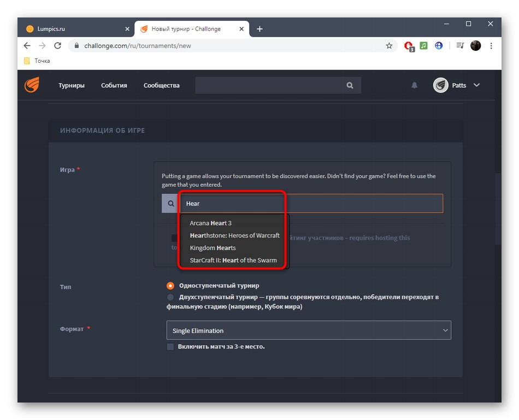Click the Chrome profile avatar
Viewport: 519px width, 420px height.
pyautogui.click(x=476, y=46)
